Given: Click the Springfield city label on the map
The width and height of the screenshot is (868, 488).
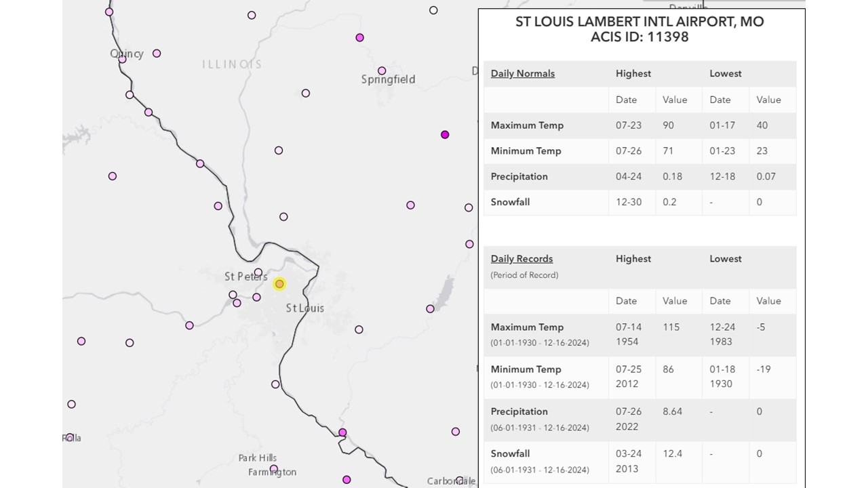Looking at the screenshot, I should point(388,80).
